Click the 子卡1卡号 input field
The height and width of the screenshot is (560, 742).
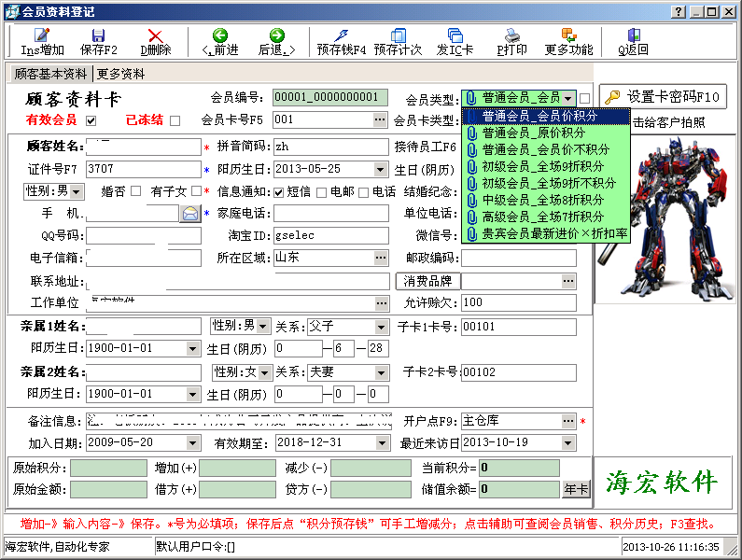pos(519,327)
